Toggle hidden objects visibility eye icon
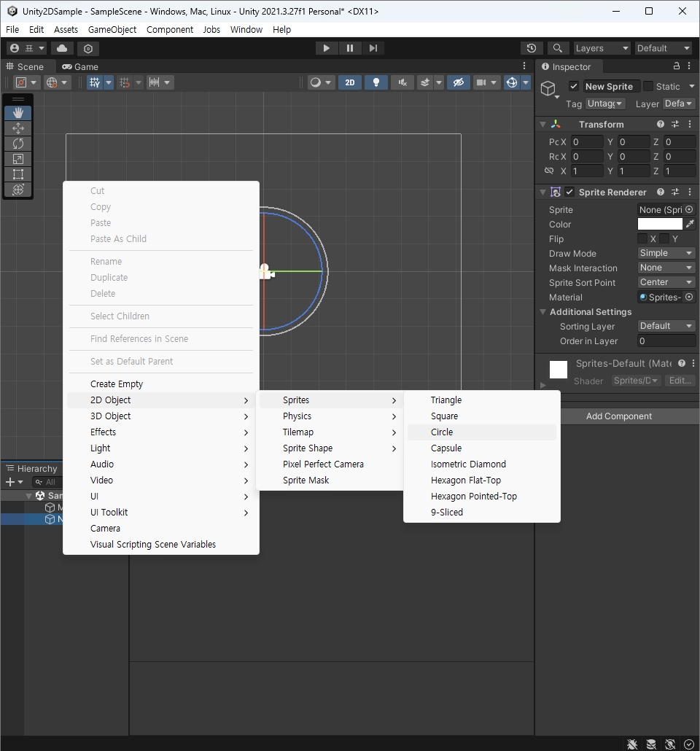Viewport: 700px width, 751px height. coord(459,82)
